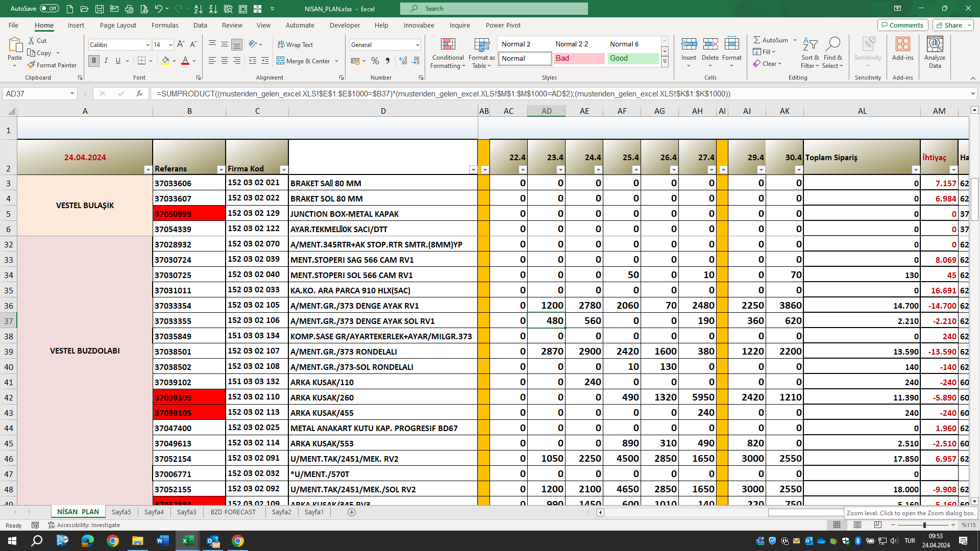Click the Delete cells icon
This screenshot has width=980, height=551.
coord(710,44)
